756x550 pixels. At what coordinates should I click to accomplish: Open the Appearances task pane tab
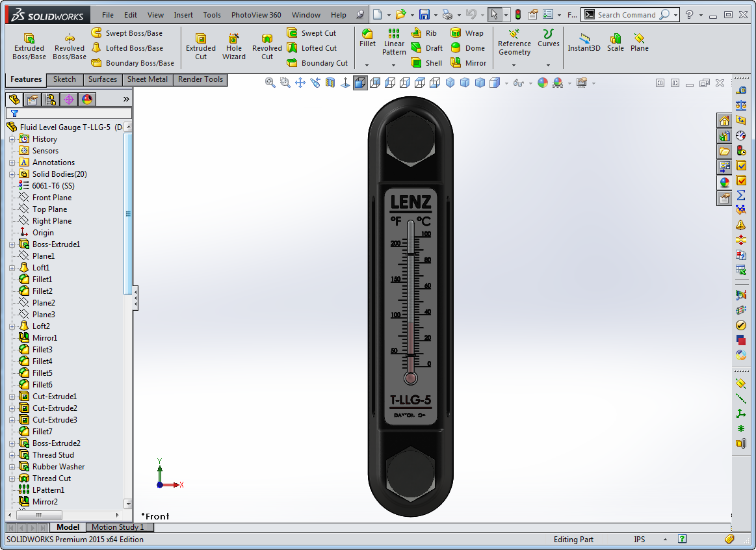point(723,182)
